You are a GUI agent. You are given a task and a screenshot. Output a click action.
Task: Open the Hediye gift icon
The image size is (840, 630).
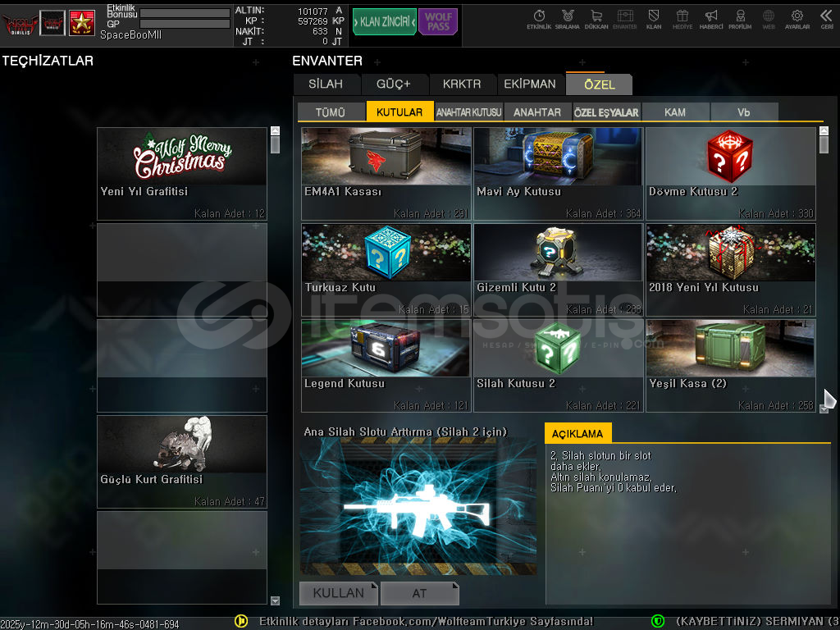(682, 20)
